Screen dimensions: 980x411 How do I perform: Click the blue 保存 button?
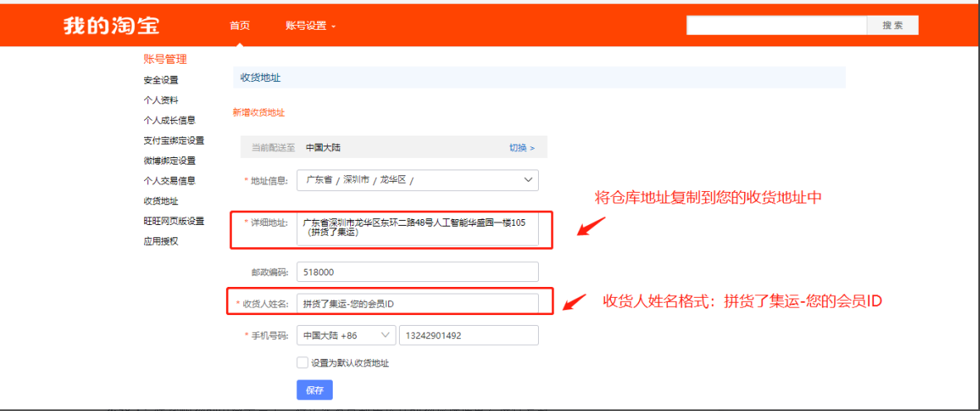click(315, 390)
